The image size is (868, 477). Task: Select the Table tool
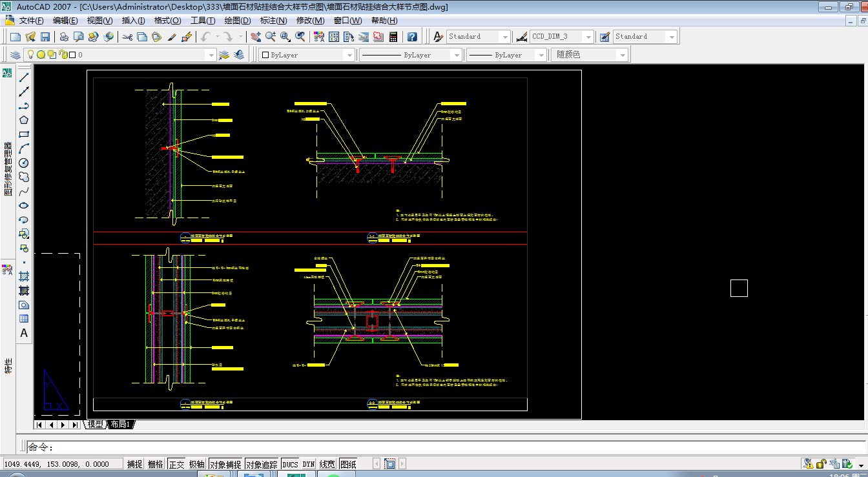coord(24,319)
